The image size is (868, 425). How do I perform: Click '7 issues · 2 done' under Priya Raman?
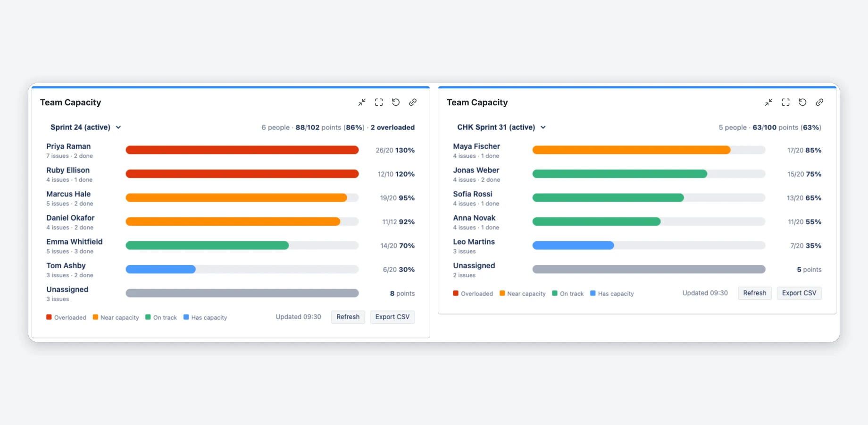tap(69, 156)
